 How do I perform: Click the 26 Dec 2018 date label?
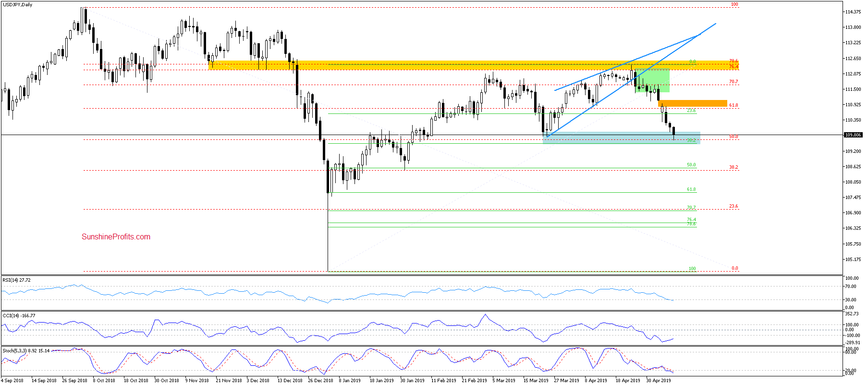(320, 381)
